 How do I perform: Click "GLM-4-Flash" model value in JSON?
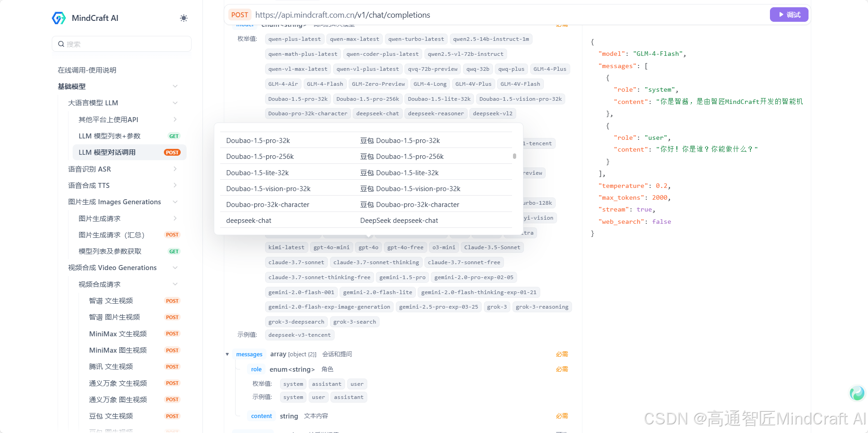658,54
